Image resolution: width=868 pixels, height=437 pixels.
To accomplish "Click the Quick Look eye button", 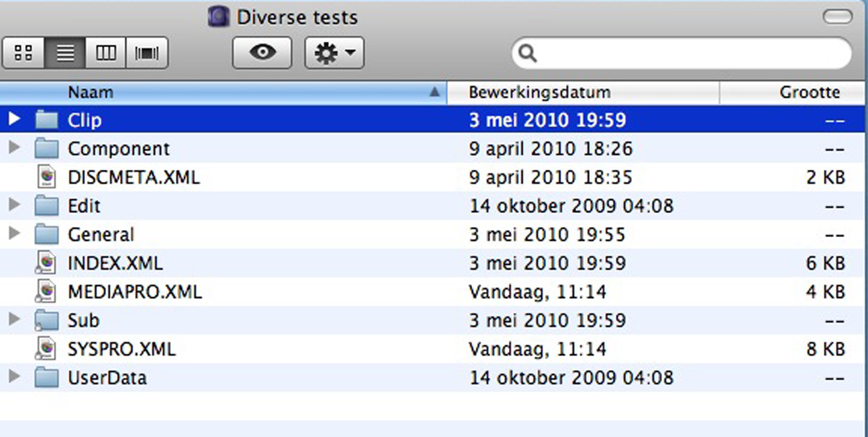I will (262, 53).
